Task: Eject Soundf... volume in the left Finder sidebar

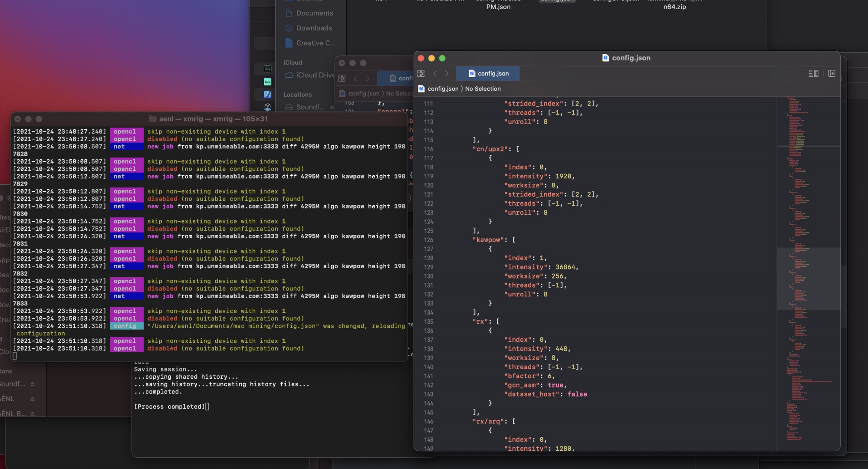Action: point(33,384)
